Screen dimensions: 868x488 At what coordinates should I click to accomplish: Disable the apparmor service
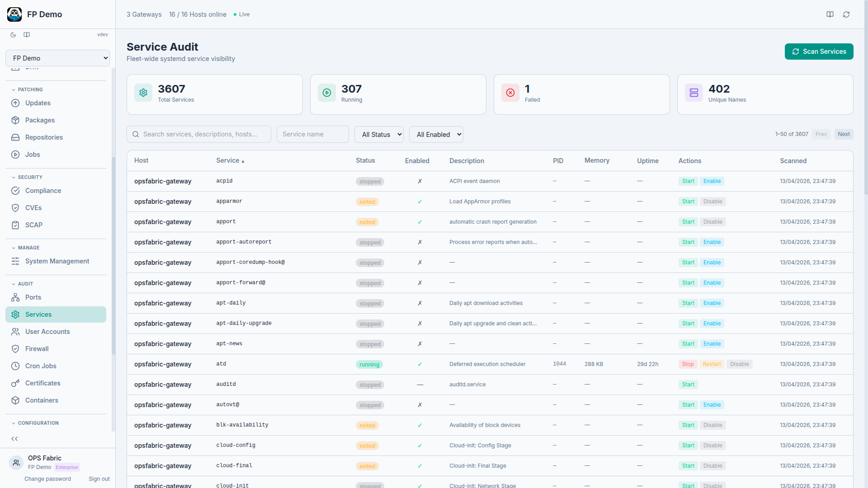712,202
